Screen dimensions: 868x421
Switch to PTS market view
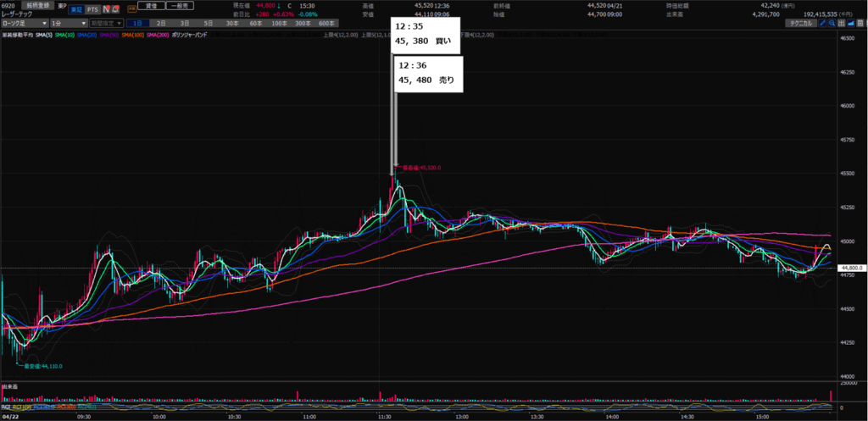point(92,8)
